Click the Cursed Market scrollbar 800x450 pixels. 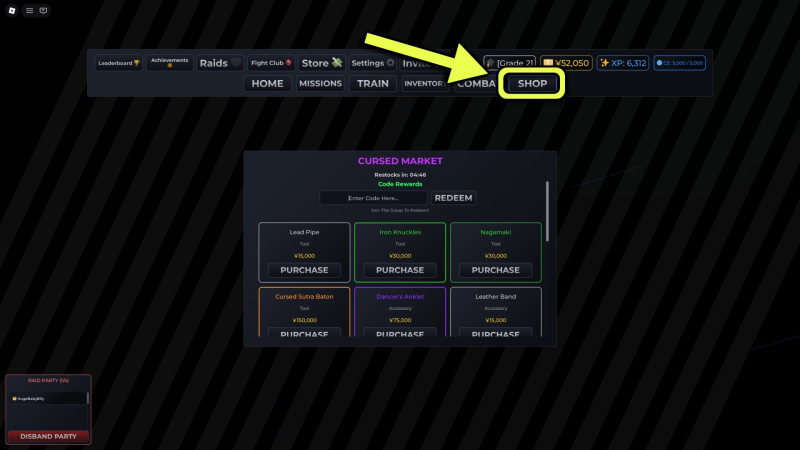click(547, 210)
